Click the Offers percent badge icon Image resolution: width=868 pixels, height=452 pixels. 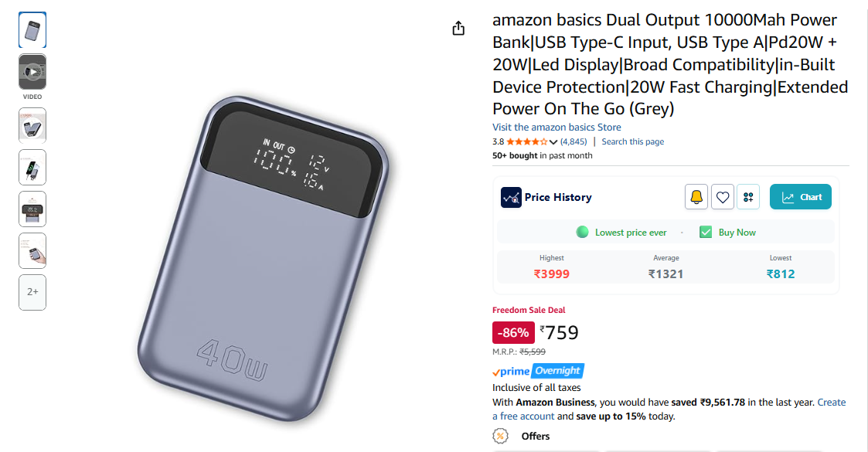[x=501, y=436]
